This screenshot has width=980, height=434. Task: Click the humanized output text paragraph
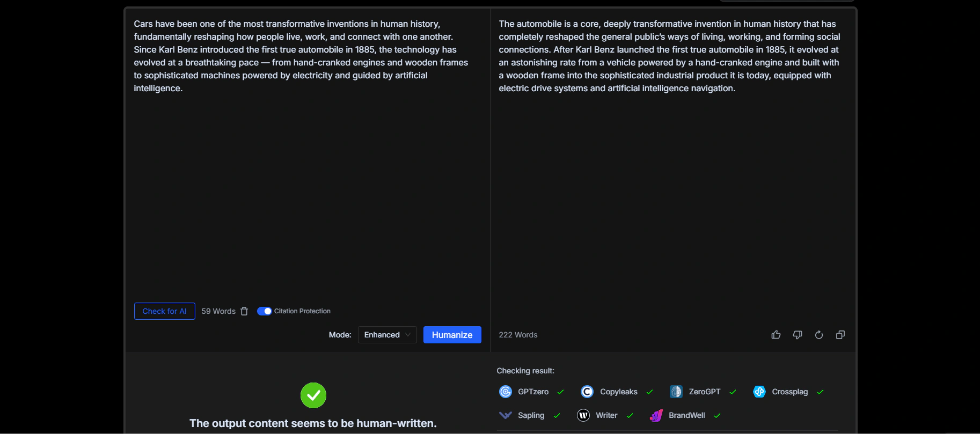tap(670, 56)
